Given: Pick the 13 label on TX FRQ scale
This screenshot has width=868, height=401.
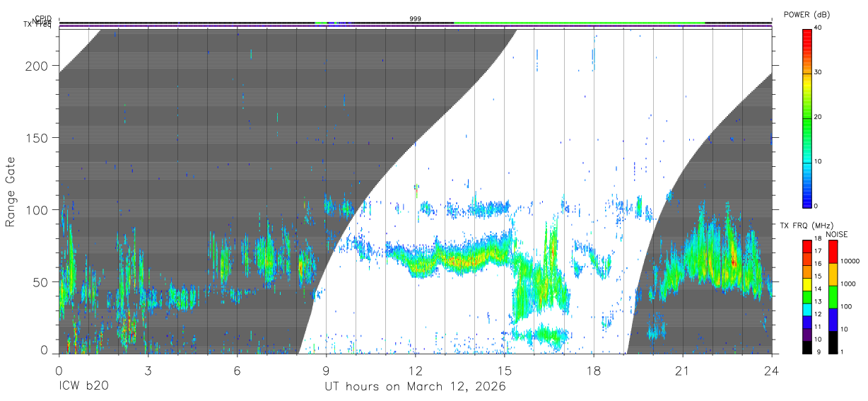Looking at the screenshot, I should point(817,301).
